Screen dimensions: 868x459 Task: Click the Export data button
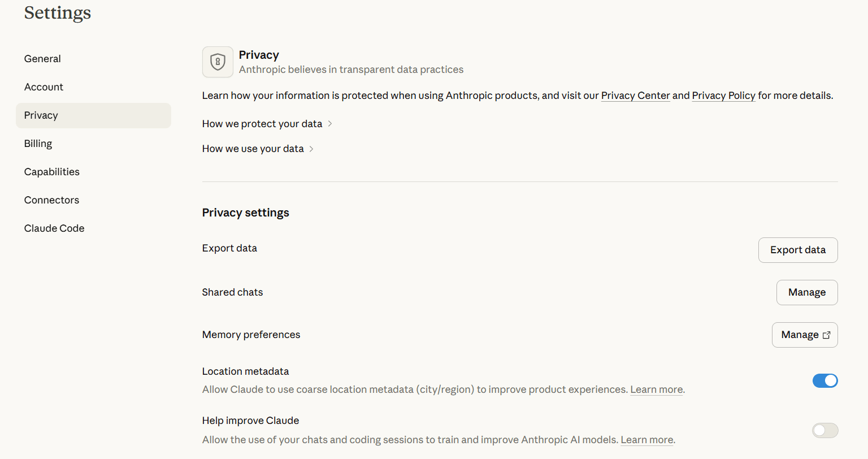pyautogui.click(x=797, y=250)
